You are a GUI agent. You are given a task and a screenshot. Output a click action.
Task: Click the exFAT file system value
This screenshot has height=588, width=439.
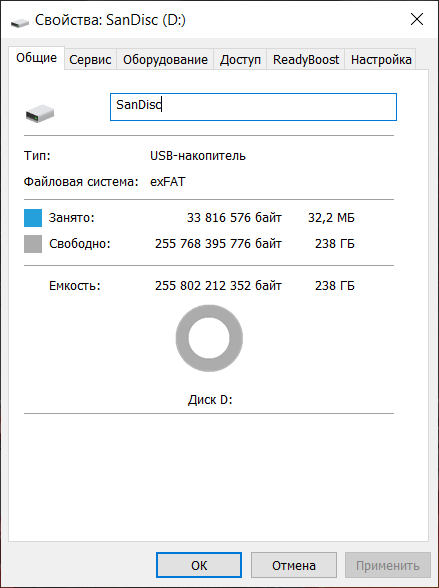168,182
